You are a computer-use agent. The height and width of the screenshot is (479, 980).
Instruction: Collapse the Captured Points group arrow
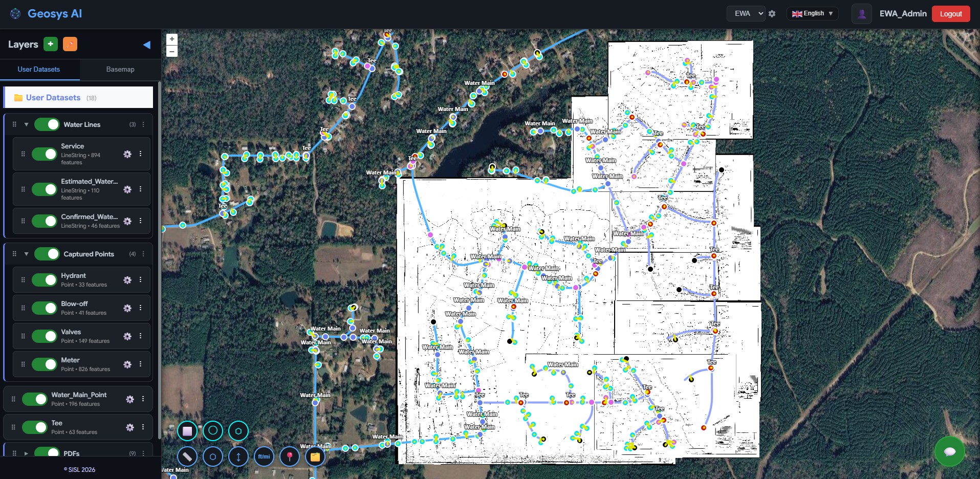tap(26, 254)
